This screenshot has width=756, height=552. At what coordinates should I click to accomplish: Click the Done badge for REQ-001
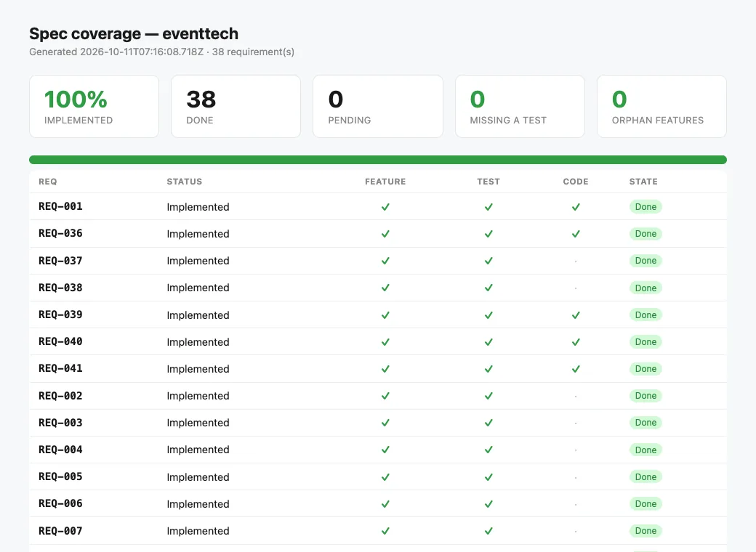[x=646, y=207]
